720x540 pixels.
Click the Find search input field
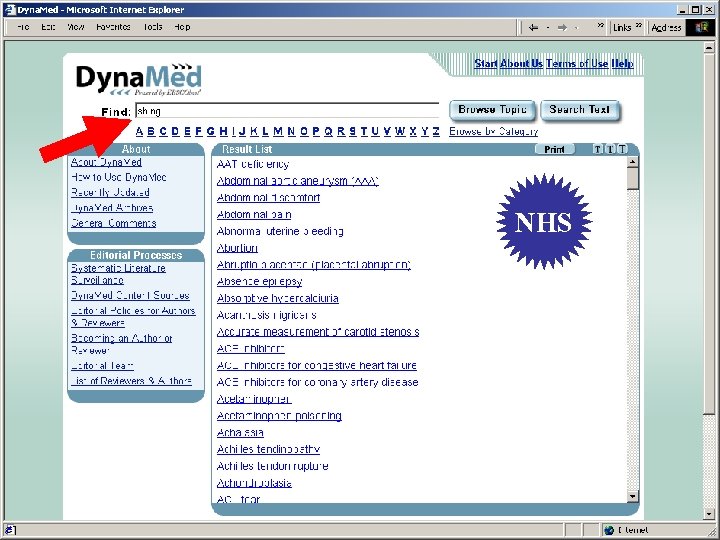pos(287,111)
